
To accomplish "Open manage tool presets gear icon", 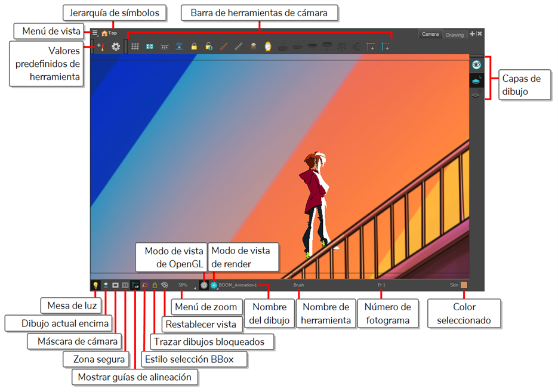I will click(116, 47).
